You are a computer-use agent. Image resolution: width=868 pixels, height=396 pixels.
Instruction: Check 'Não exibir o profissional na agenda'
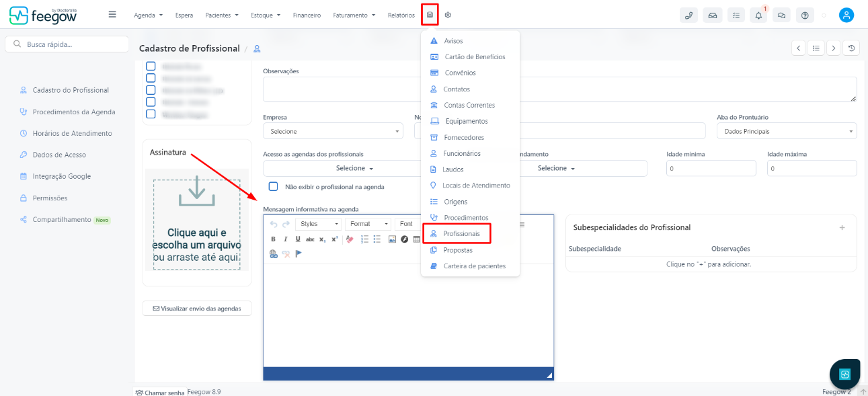(x=273, y=186)
